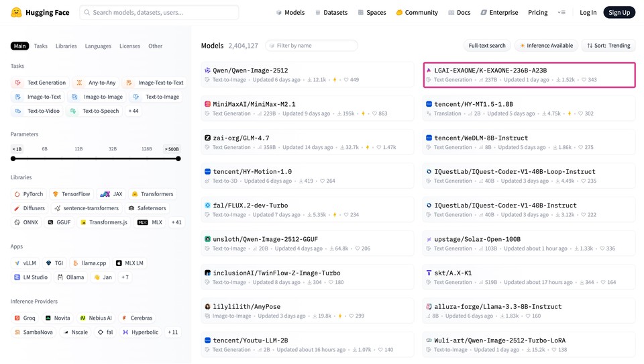
Task: Expand +11 more inference providers
Action: click(173, 332)
